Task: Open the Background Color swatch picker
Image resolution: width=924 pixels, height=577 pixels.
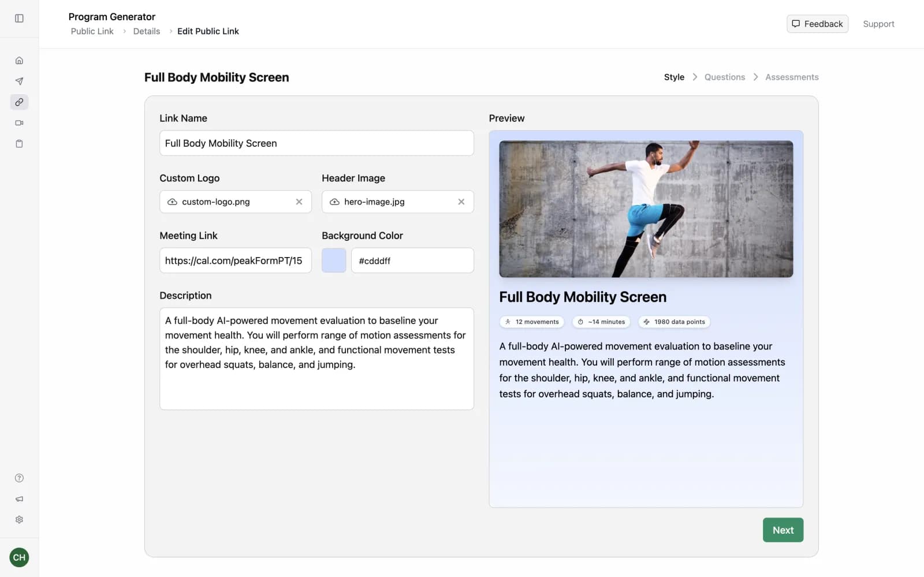Action: pyautogui.click(x=333, y=260)
